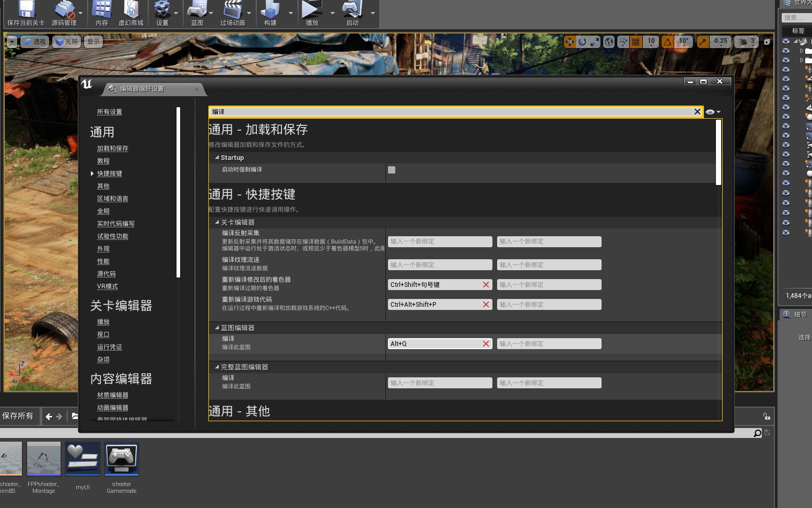
Task: Enable the 启动时强制编译 checkbox
Action: 391,169
